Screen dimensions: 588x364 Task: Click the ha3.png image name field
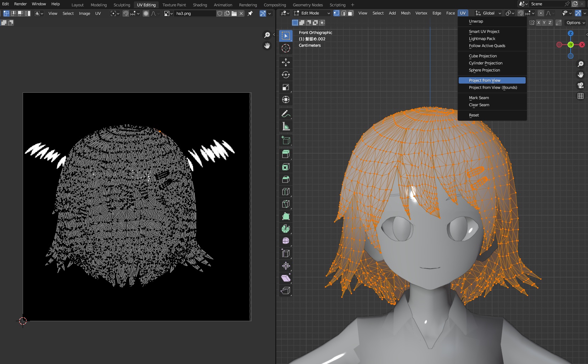195,13
